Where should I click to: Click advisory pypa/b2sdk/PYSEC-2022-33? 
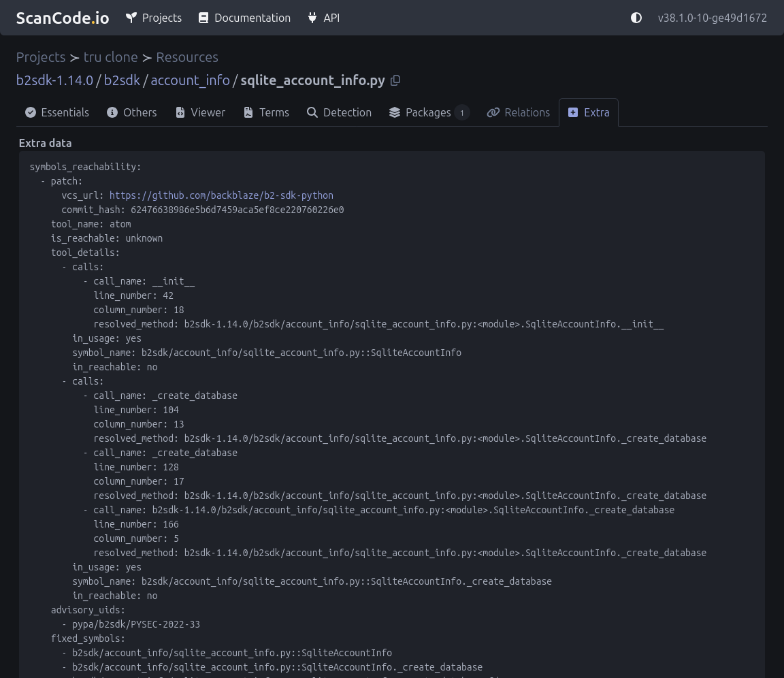(136, 624)
